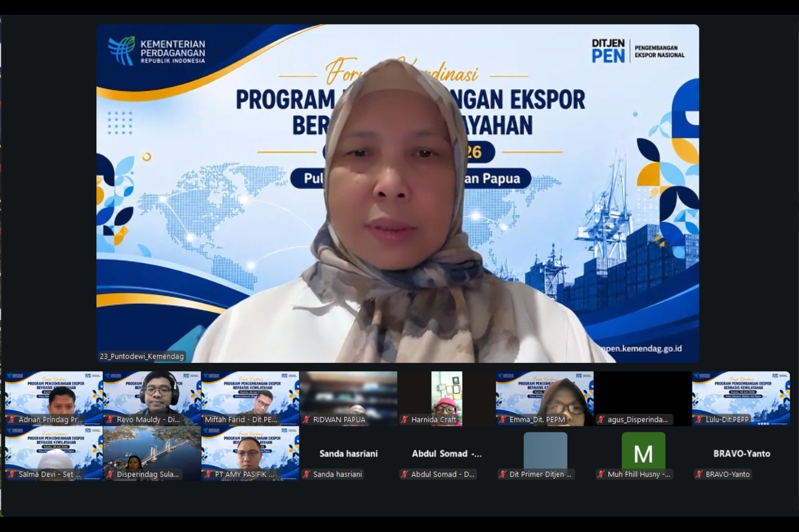Click the green M avatar of Muh Fhill Husny
This screenshot has width=799, height=532.
(643, 451)
